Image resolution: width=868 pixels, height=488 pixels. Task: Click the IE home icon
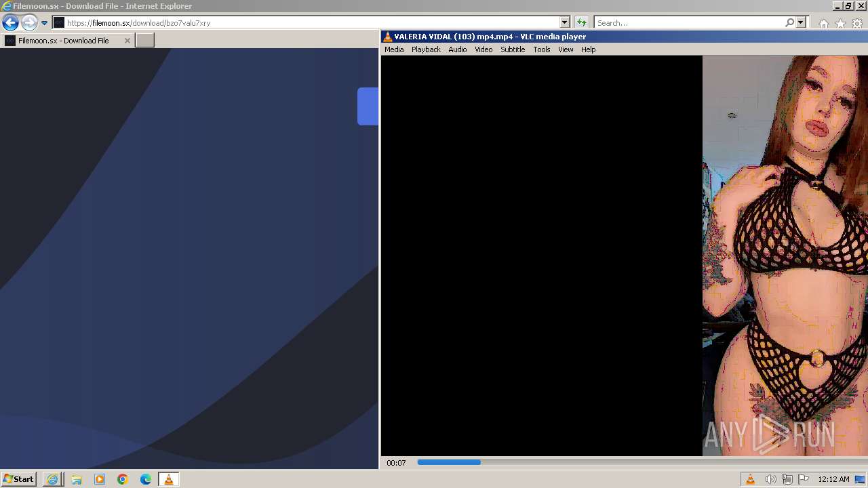(823, 24)
